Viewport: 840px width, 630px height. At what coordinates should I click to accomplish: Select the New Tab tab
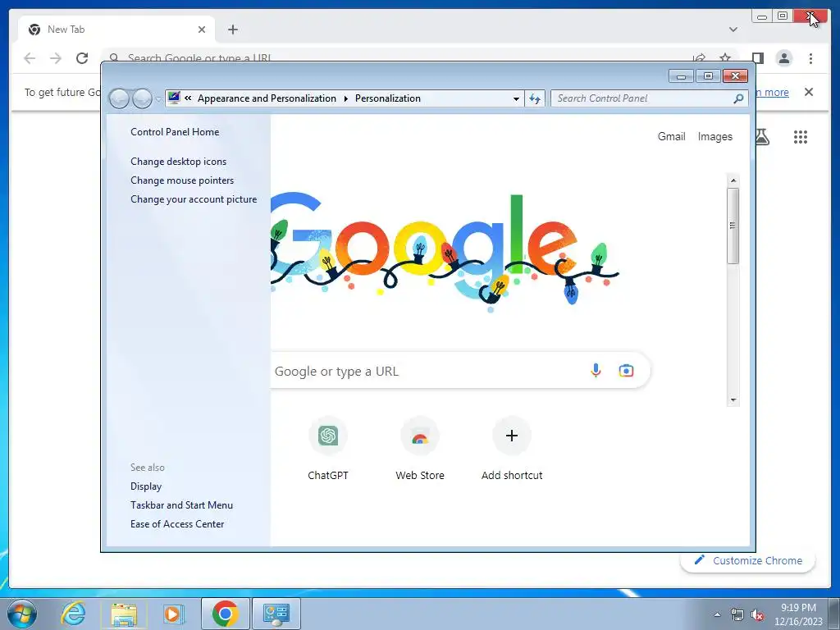pos(115,30)
